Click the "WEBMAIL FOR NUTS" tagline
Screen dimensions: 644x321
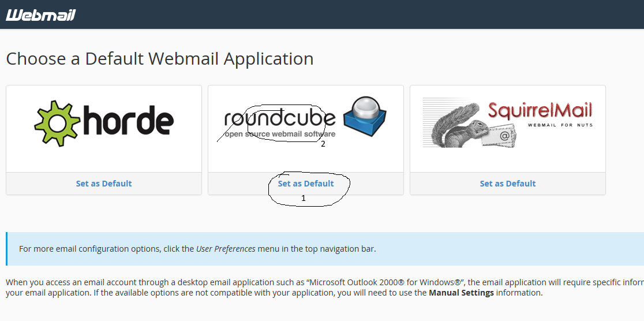click(560, 125)
